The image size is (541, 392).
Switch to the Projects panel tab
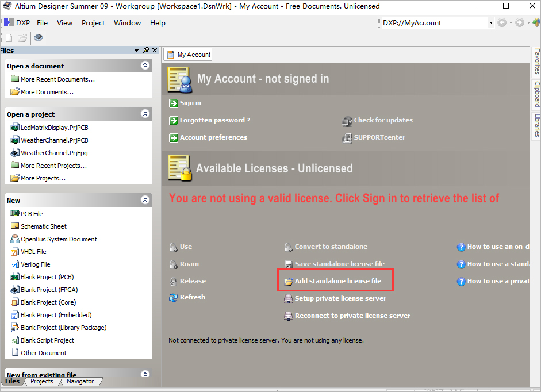[x=42, y=381]
